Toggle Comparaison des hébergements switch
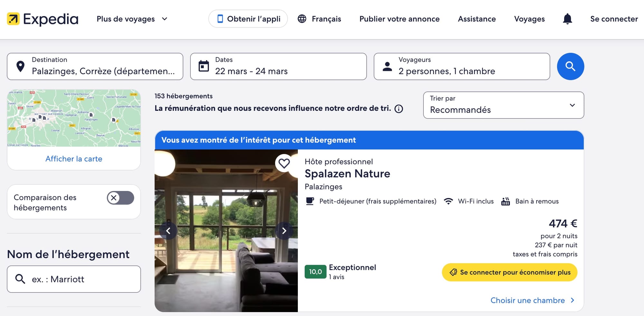The width and height of the screenshot is (644, 316). click(120, 198)
